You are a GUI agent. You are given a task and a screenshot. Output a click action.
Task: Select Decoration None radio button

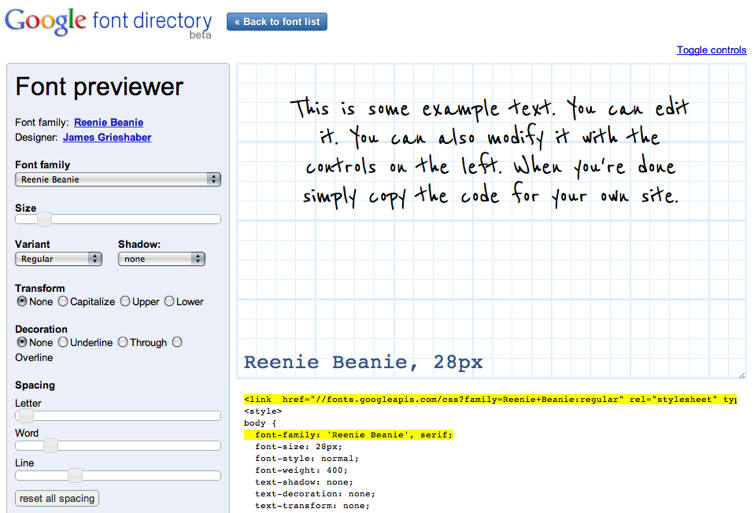click(22, 342)
